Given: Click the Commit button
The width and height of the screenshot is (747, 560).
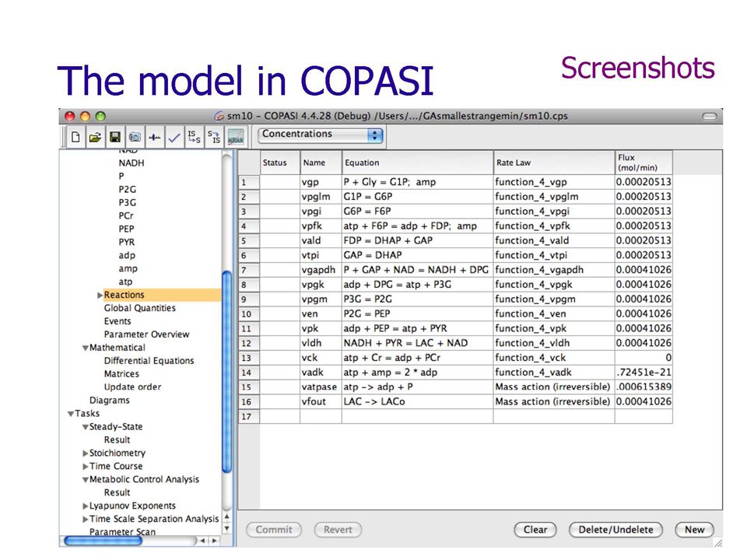Looking at the screenshot, I should [x=273, y=530].
